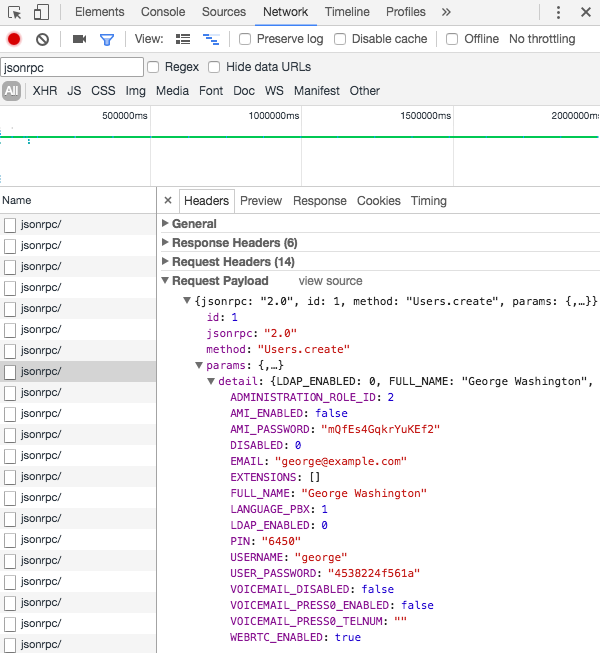Open DevTools three-dot menu
Screen dimensions: 600x653
(x=558, y=12)
